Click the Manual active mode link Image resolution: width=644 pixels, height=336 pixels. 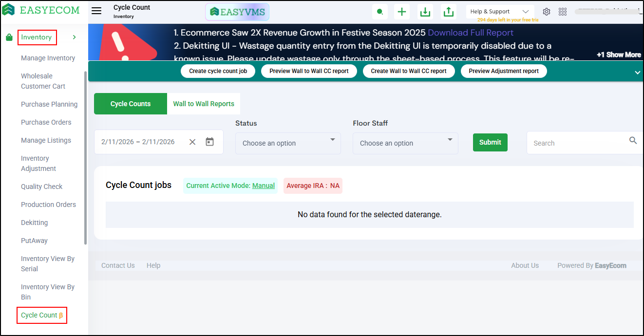tap(263, 186)
